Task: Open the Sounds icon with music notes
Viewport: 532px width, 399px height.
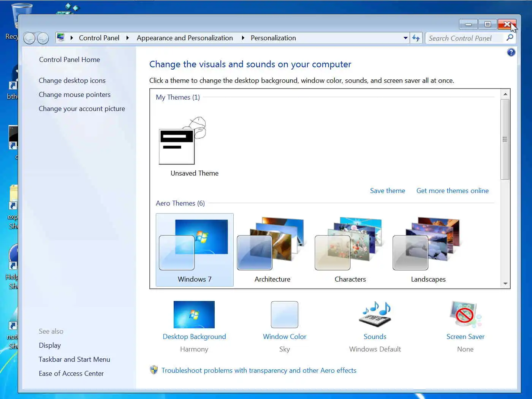Action: 375,315
